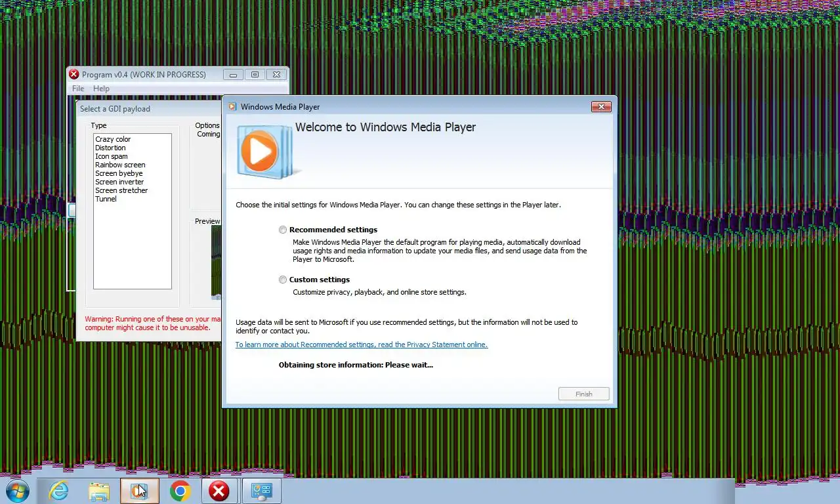Select Icon spam payload in list

point(112,156)
